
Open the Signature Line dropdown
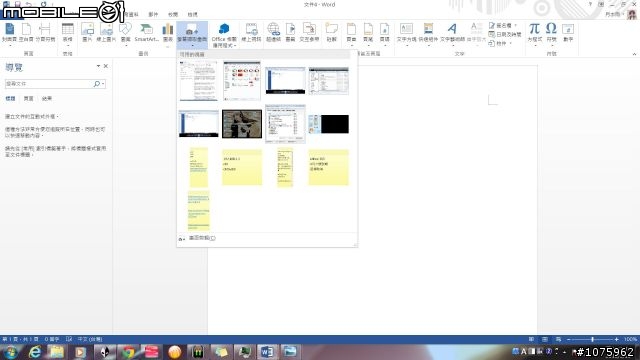[503, 26]
